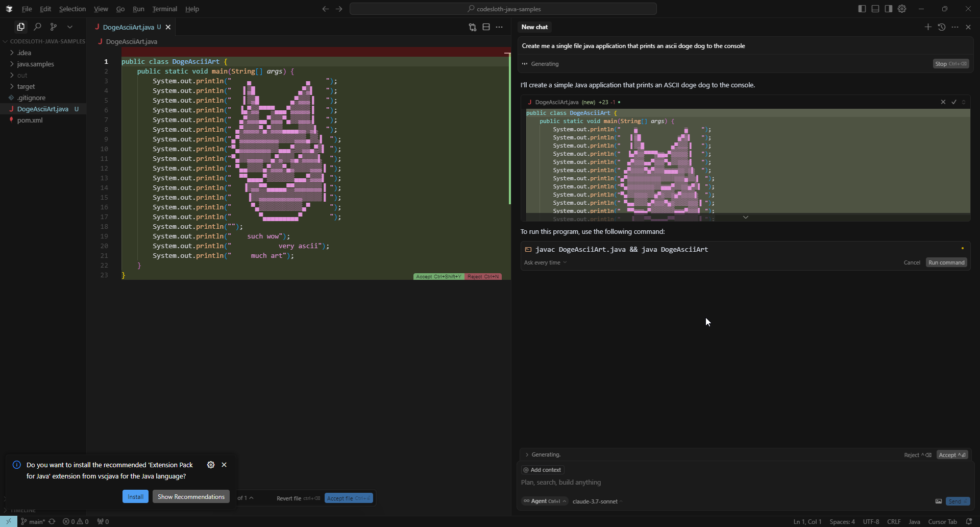Collapse the CODESLOTH-JAVA-SAMPLES root section

point(43,41)
